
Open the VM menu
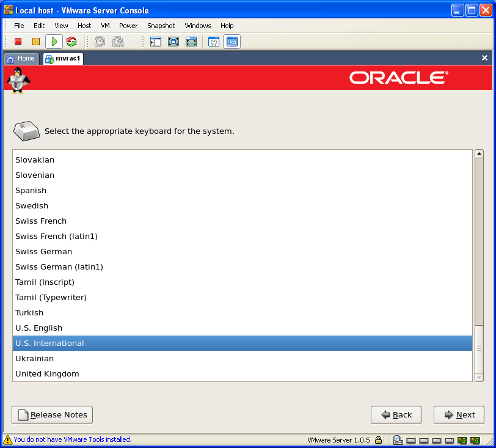tap(105, 26)
